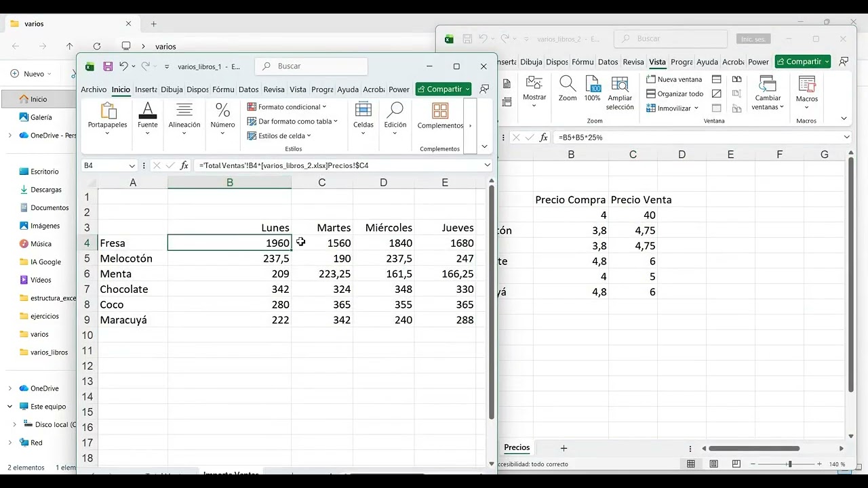Viewport: 868px width, 488px height.
Task: Click Compartir button in varios_libros_1
Action: coord(443,89)
